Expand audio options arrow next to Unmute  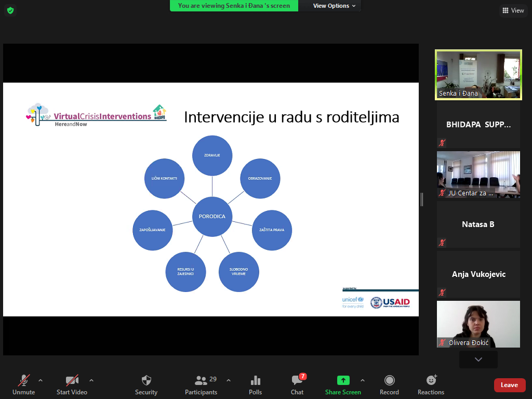coord(41,380)
